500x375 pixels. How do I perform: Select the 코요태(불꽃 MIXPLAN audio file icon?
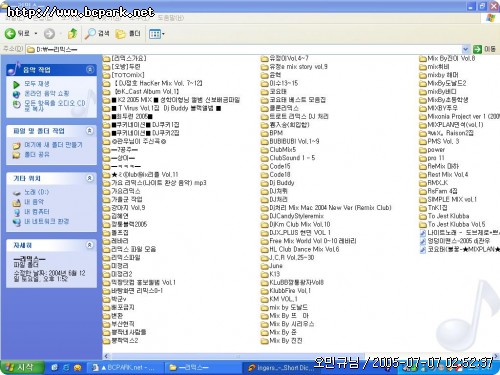click(x=423, y=249)
